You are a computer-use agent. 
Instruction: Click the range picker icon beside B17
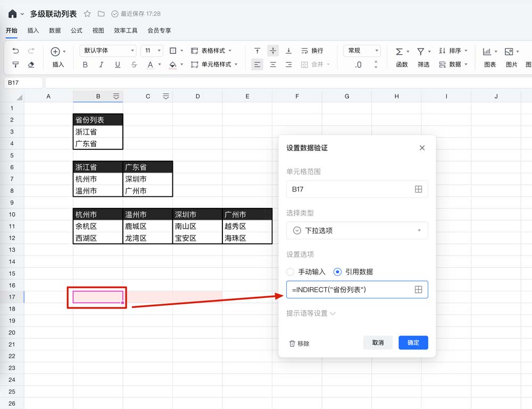tap(418, 189)
